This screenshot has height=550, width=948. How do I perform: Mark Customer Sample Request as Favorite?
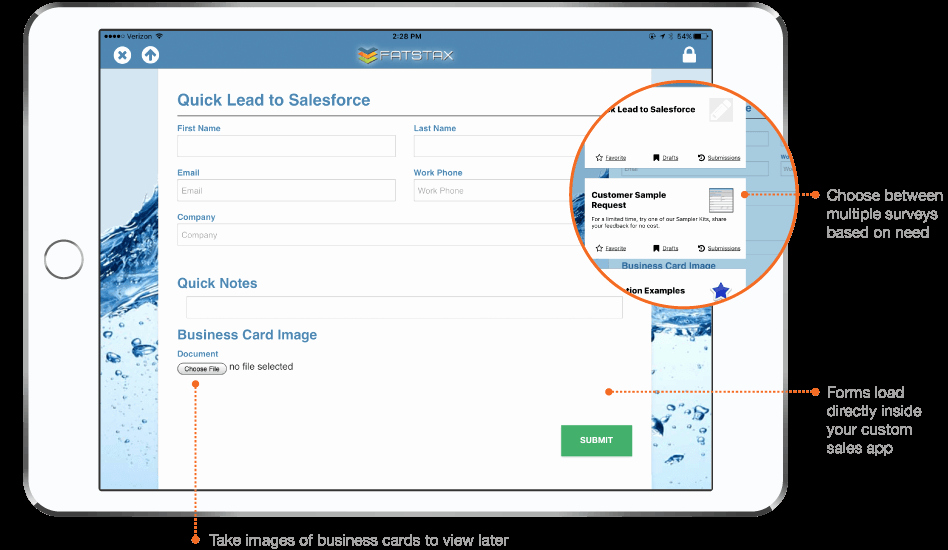click(611, 248)
